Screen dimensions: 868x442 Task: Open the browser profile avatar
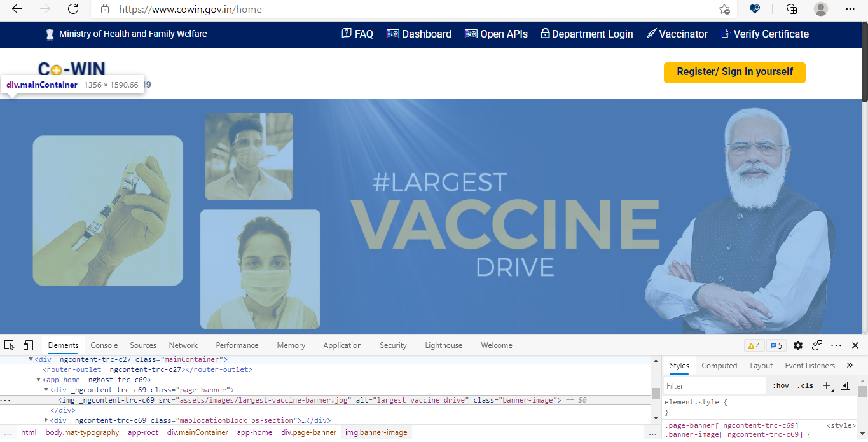point(821,9)
